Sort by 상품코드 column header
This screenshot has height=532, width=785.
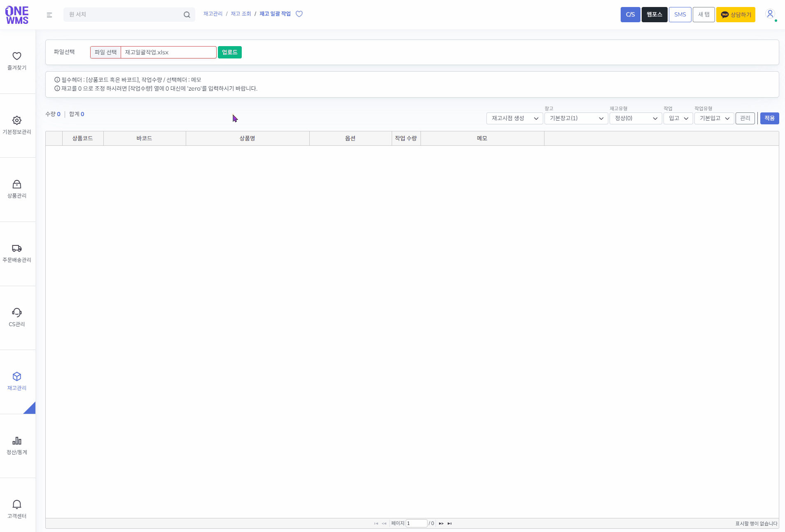pos(83,138)
